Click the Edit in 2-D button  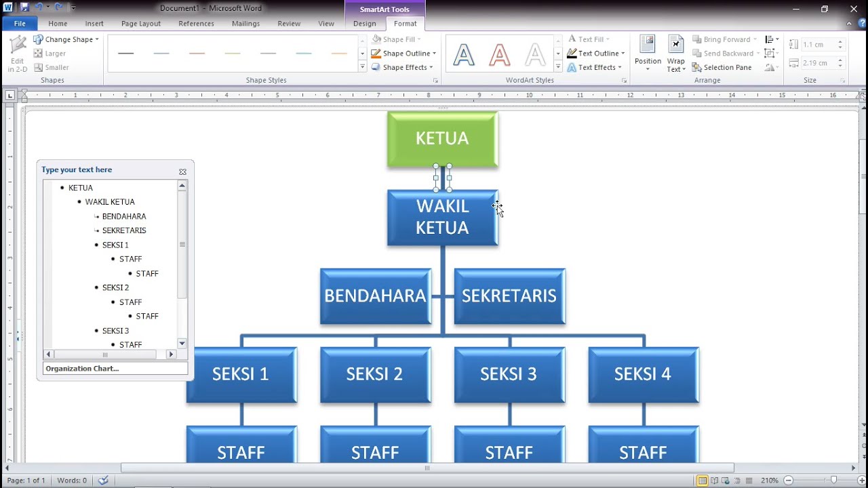[18, 54]
